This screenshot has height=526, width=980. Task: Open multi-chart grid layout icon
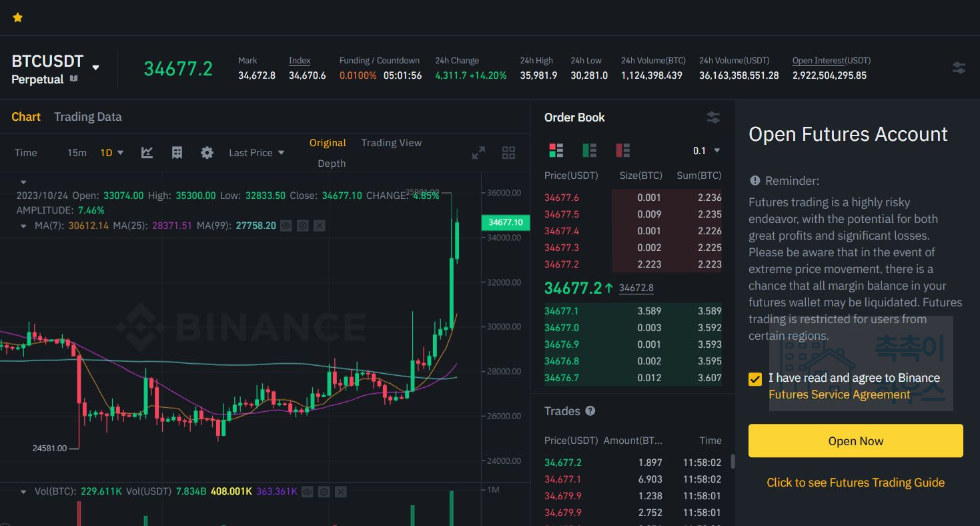pyautogui.click(x=508, y=153)
